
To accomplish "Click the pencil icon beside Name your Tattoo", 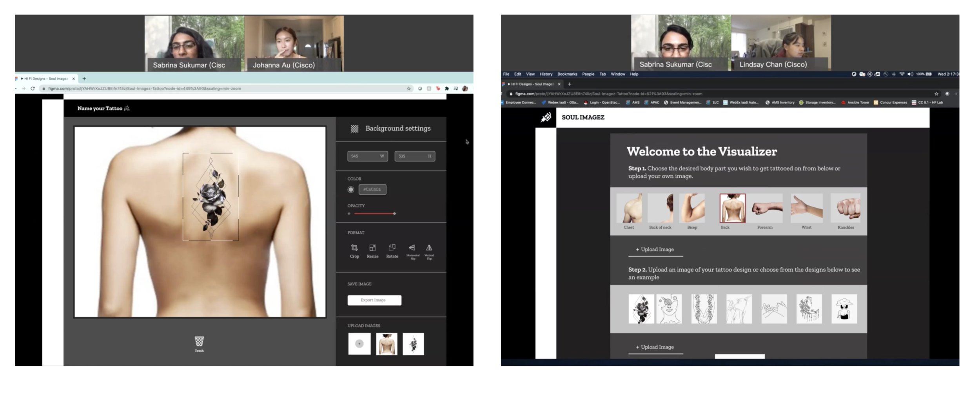I will click(127, 109).
